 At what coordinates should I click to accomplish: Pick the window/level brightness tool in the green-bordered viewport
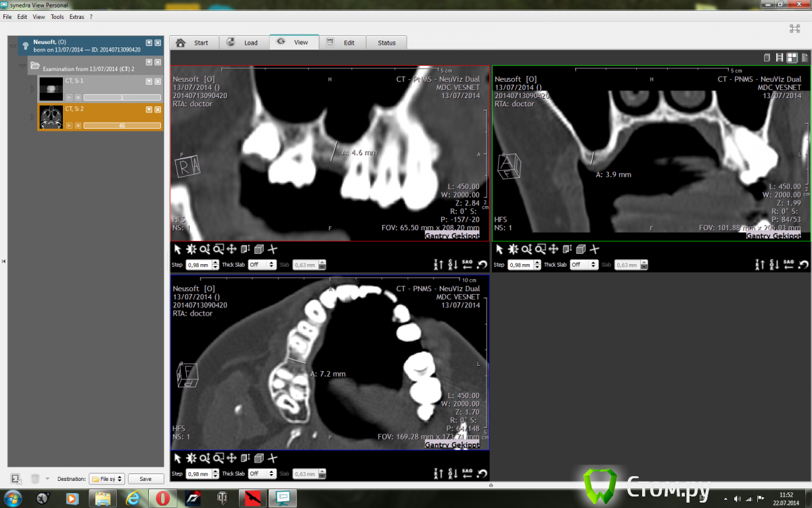(514, 249)
